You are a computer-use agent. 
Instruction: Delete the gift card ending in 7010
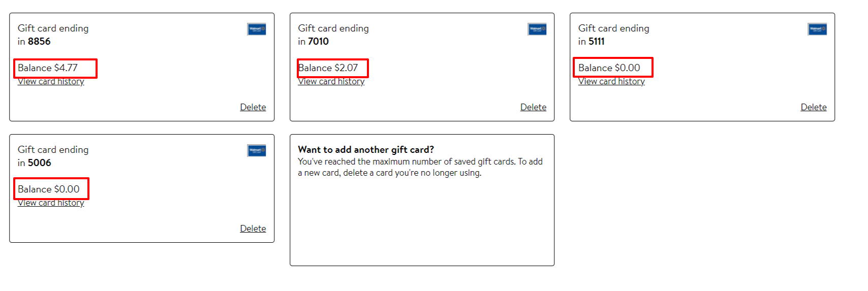point(533,107)
